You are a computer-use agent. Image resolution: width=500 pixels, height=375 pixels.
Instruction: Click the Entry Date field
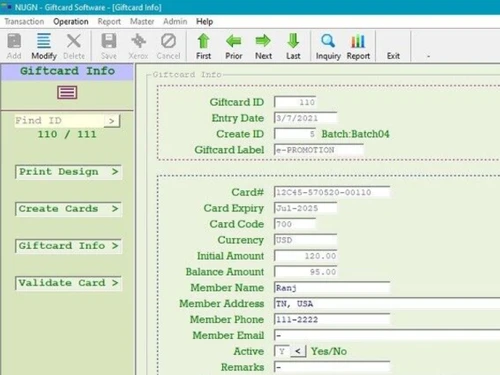[305, 118]
